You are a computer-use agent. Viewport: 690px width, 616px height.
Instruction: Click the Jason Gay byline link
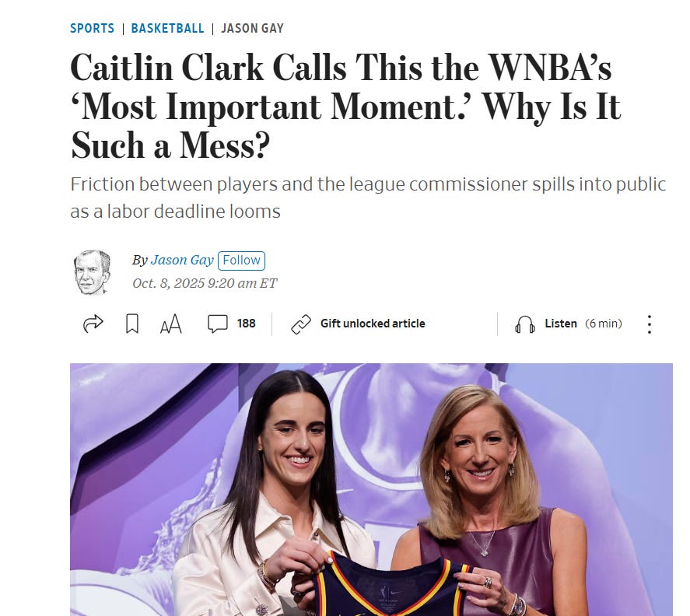coord(182,260)
